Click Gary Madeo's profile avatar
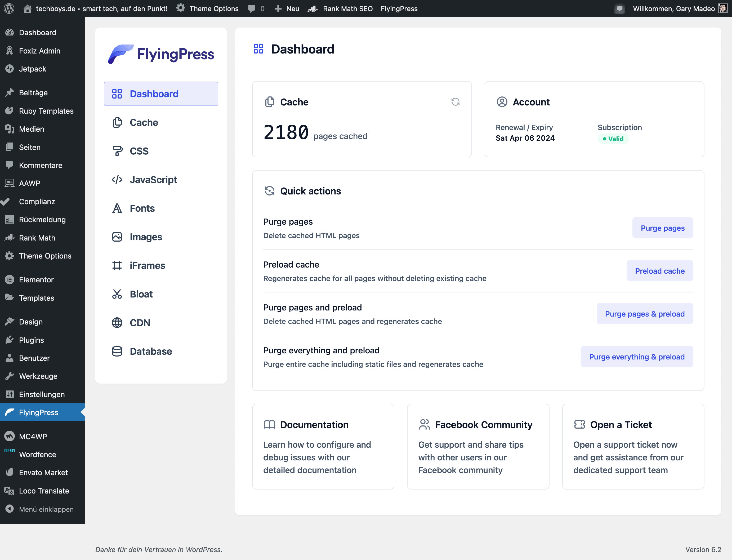This screenshot has height=560, width=732. click(723, 8)
